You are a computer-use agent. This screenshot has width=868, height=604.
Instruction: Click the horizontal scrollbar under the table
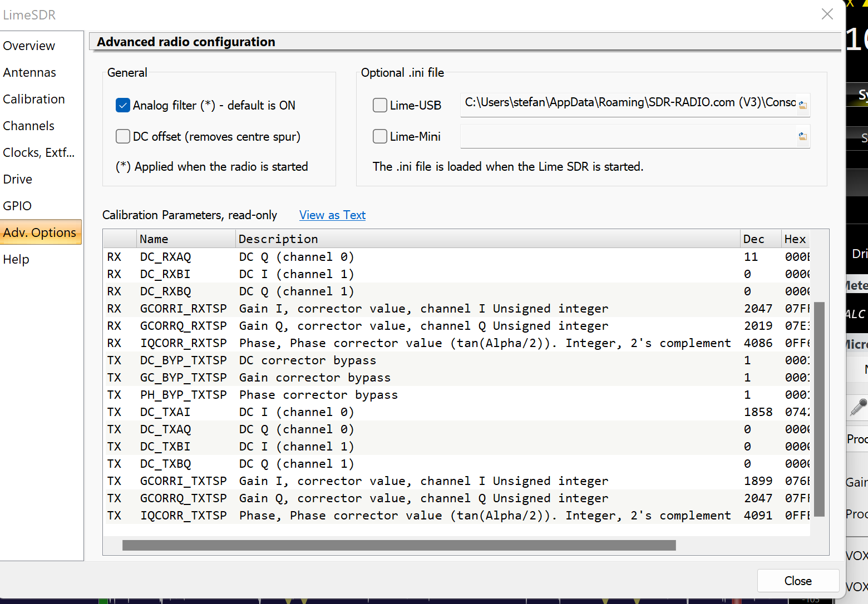pyautogui.click(x=398, y=545)
